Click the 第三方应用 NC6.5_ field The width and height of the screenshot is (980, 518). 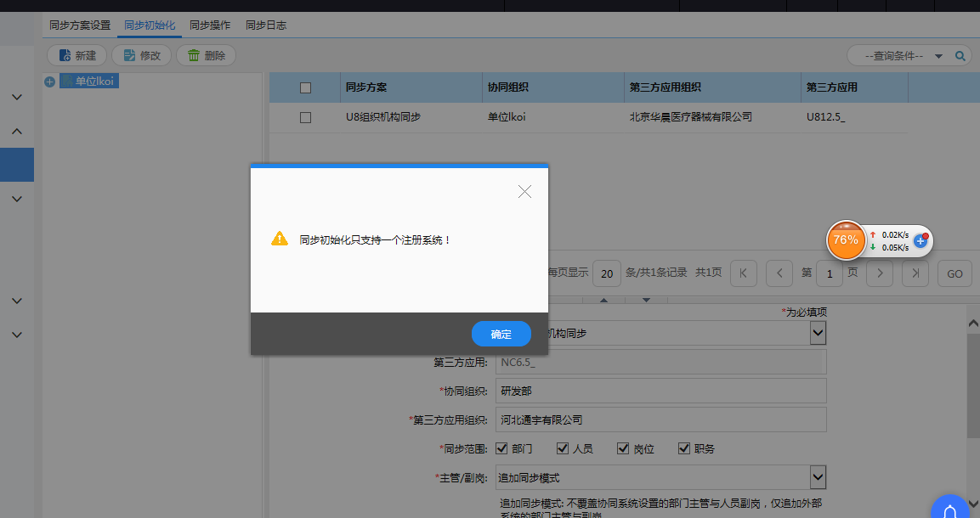(660, 362)
